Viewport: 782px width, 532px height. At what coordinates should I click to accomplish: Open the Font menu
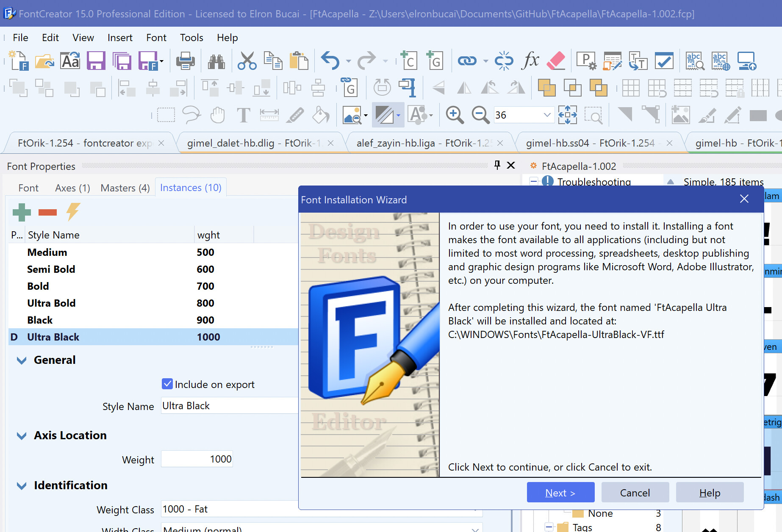pos(156,38)
